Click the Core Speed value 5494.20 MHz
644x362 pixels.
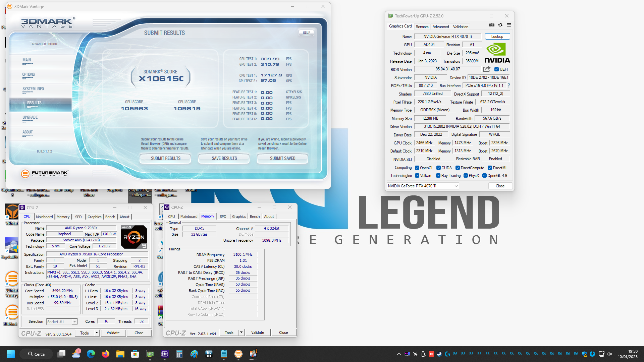[63, 291]
